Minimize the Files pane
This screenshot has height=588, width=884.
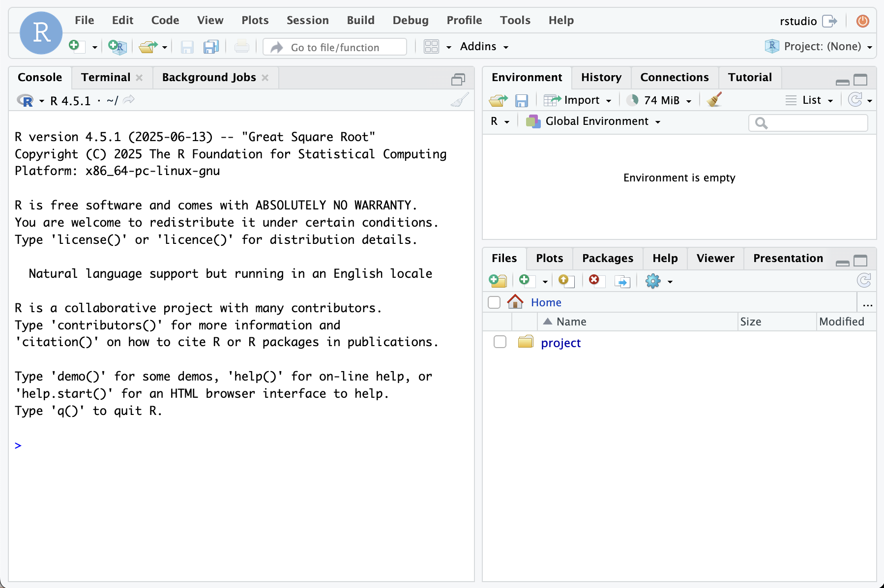click(x=843, y=263)
